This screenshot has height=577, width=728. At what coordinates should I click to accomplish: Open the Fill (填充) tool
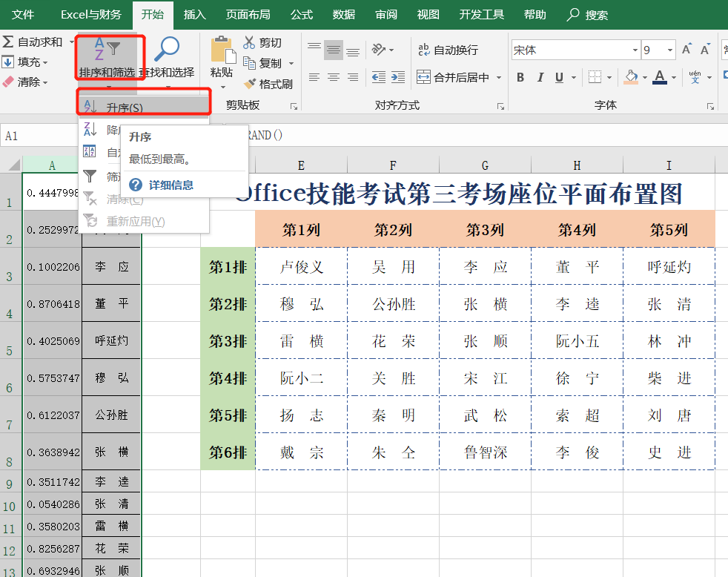[25, 62]
